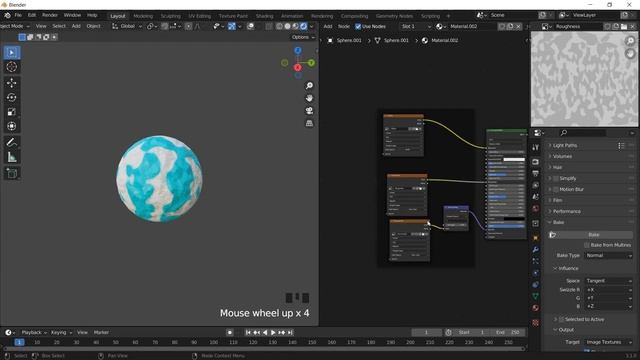
Task: Collapse the Bake panel
Action: point(558,222)
